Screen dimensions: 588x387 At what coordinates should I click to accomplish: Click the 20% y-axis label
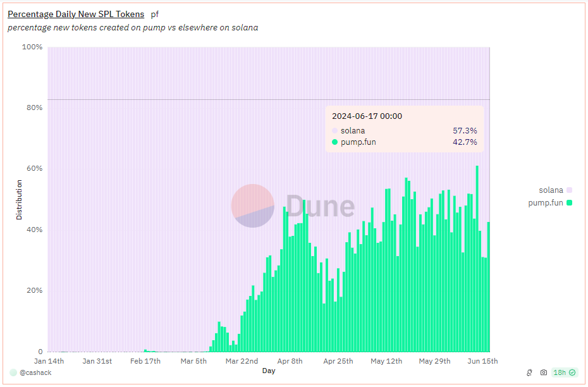pyautogui.click(x=35, y=290)
